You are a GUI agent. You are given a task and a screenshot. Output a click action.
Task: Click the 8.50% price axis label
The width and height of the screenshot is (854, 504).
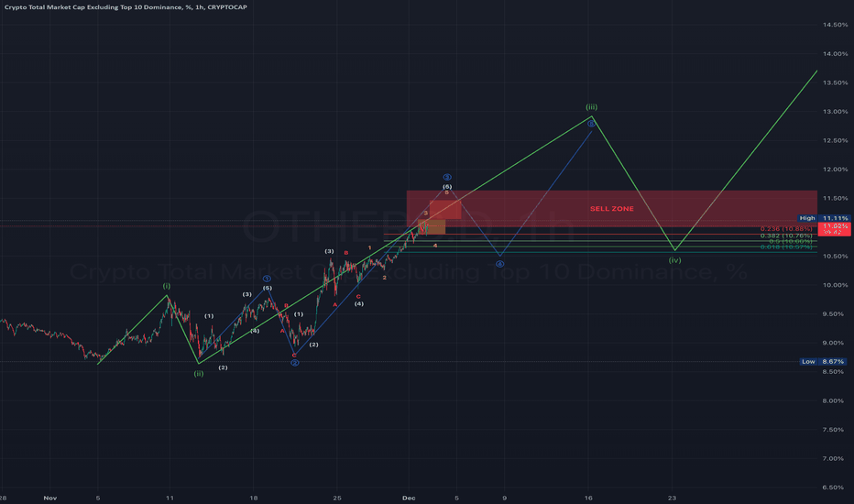tap(835, 372)
